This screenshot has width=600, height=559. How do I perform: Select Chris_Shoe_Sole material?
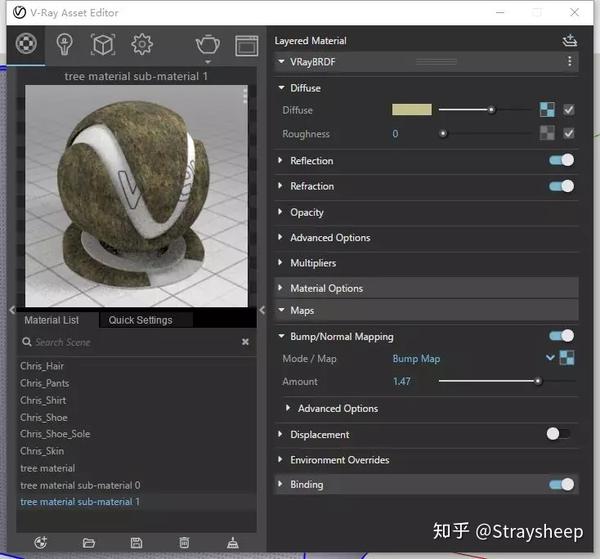coord(55,434)
